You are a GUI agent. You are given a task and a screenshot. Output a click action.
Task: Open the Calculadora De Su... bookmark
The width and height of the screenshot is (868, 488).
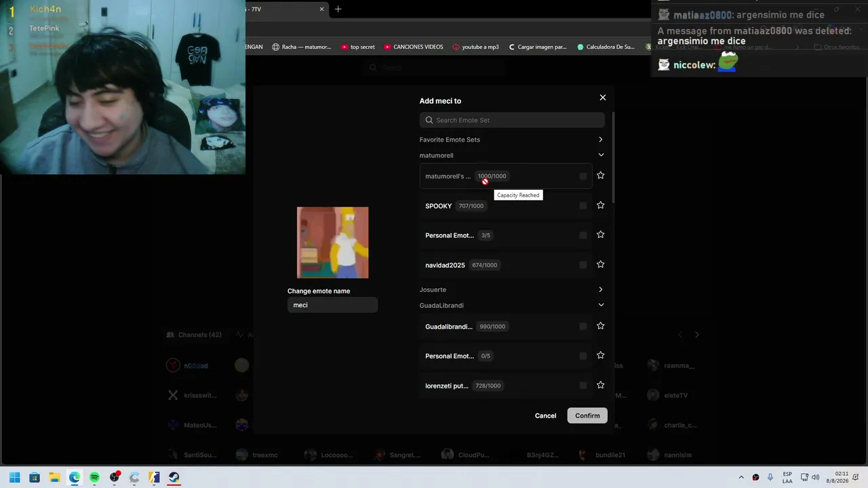[606, 47]
